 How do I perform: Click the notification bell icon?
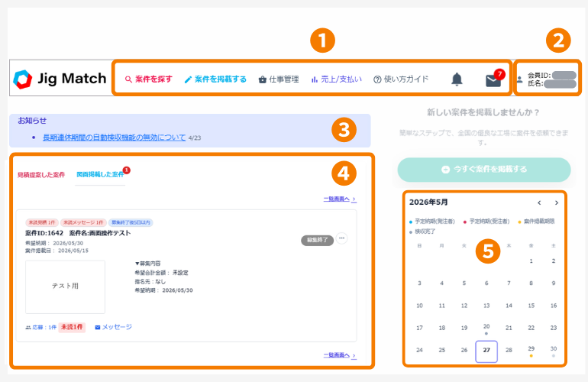[x=457, y=79]
